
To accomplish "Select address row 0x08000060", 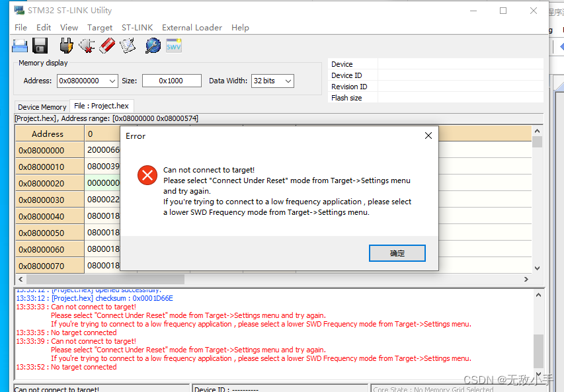I will coord(50,249).
